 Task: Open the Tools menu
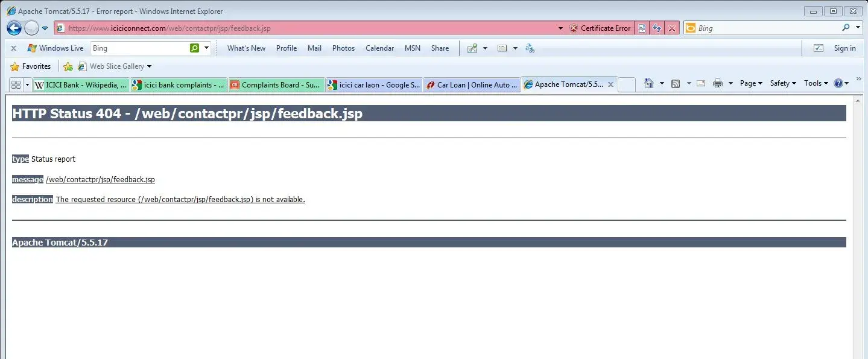coord(816,83)
